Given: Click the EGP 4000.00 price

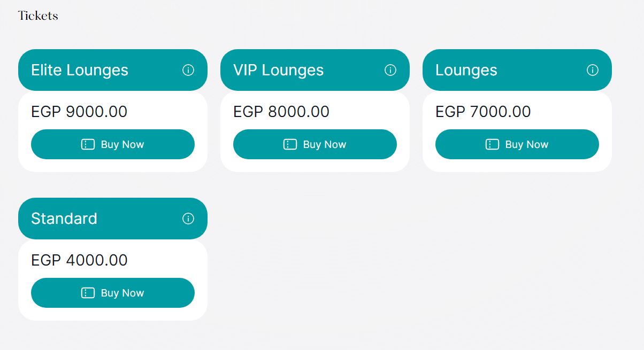Looking at the screenshot, I should click(79, 260).
